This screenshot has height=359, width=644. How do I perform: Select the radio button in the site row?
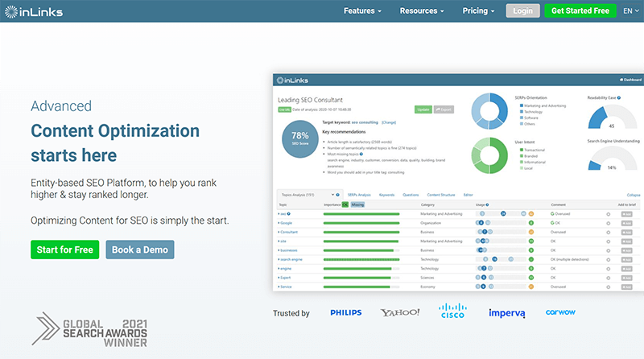(609, 241)
